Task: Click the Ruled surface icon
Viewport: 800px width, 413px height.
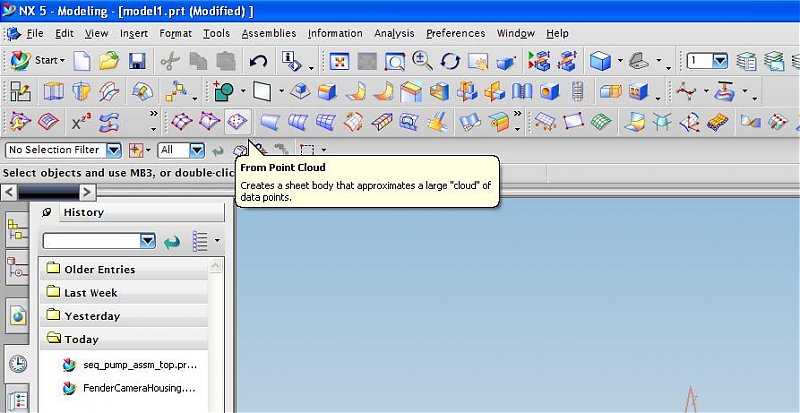Action: click(x=270, y=122)
